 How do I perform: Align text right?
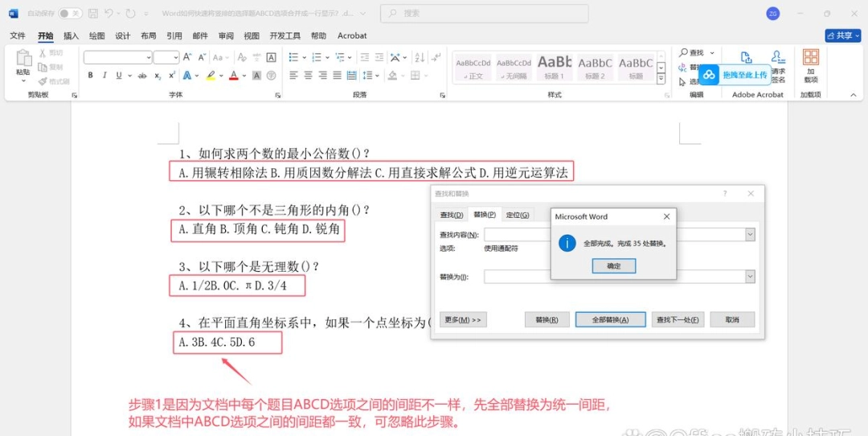pyautogui.click(x=323, y=76)
